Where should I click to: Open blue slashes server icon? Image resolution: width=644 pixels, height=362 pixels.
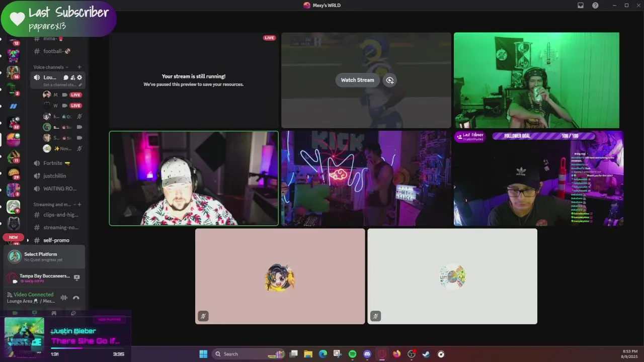coord(13,106)
